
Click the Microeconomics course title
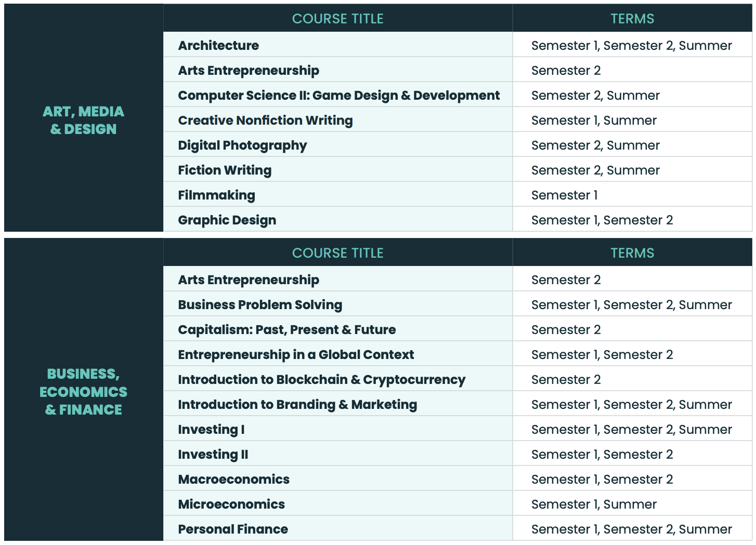[231, 504]
